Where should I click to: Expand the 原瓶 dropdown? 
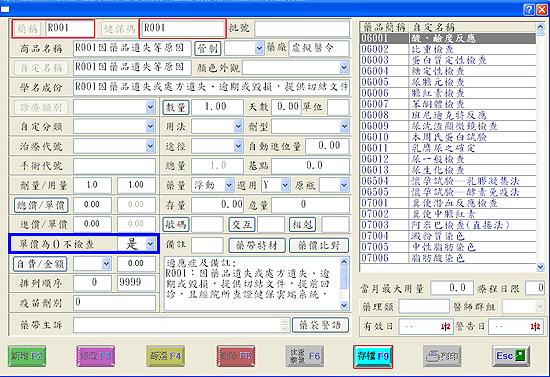click(x=344, y=185)
